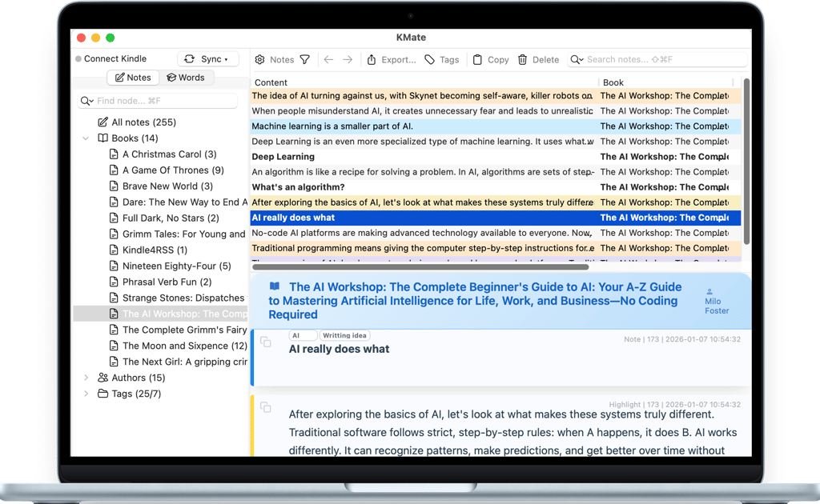Click the Tags toolbar button label

coord(449,59)
